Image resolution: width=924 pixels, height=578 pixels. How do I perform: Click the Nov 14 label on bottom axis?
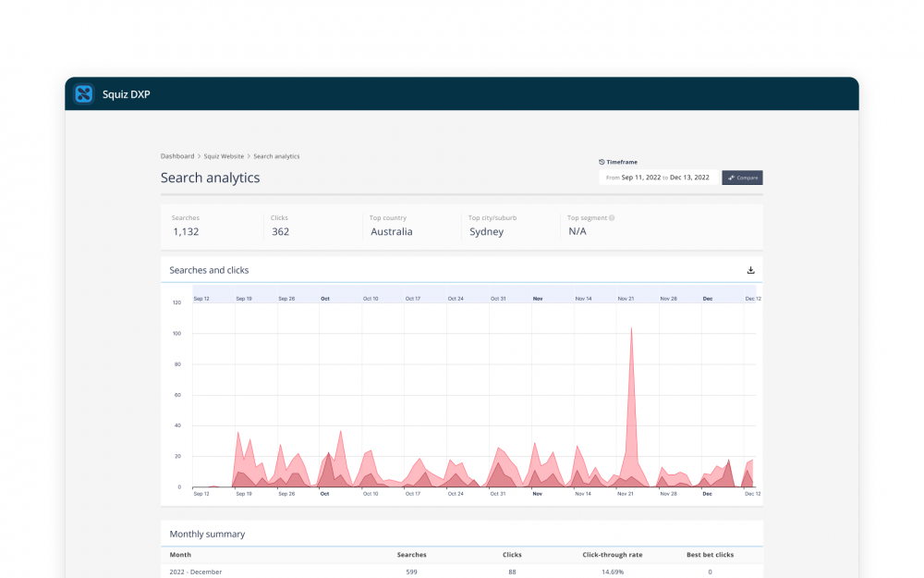click(583, 494)
